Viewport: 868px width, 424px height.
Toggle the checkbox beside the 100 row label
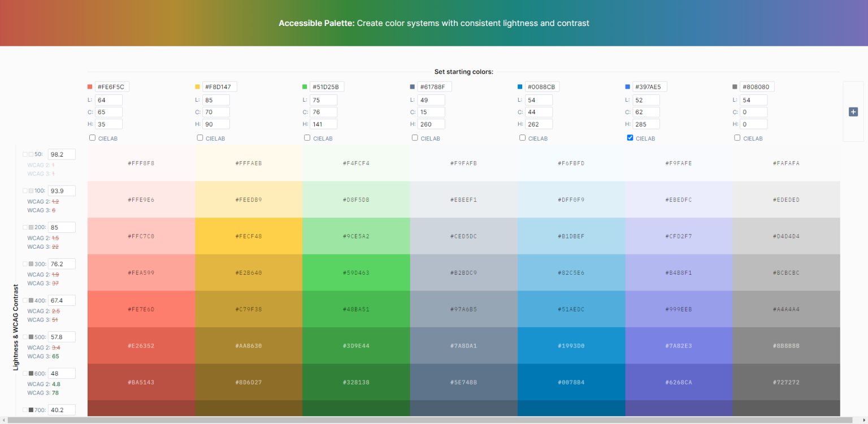pos(24,190)
